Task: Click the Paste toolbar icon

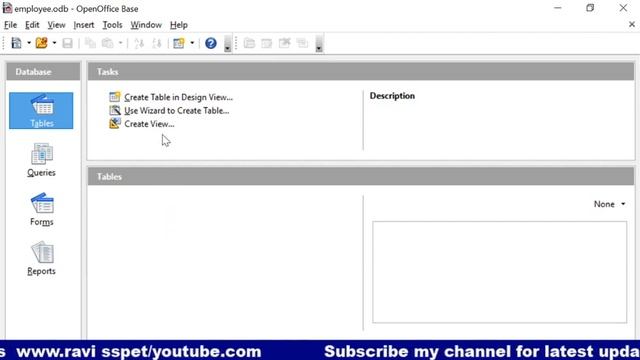Action: click(x=107, y=43)
